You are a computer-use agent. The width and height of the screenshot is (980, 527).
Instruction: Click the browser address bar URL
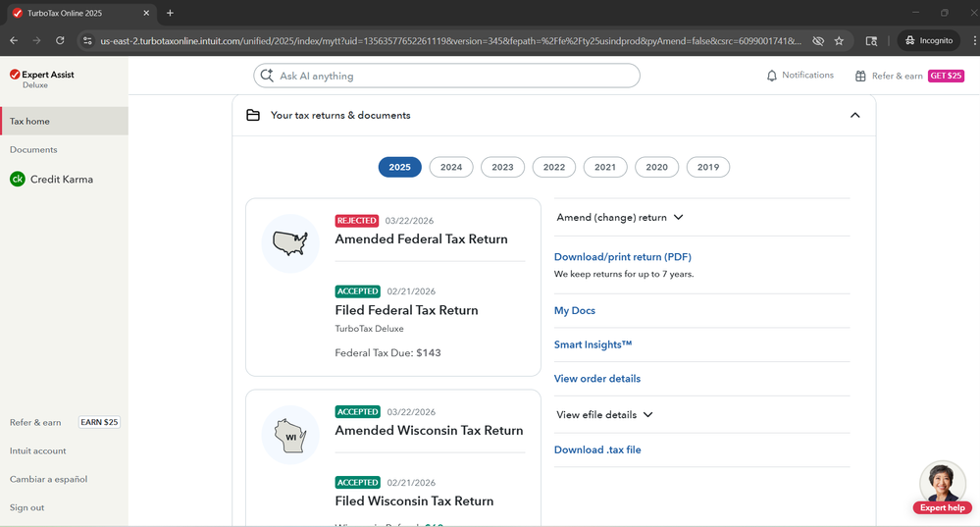pyautogui.click(x=450, y=40)
